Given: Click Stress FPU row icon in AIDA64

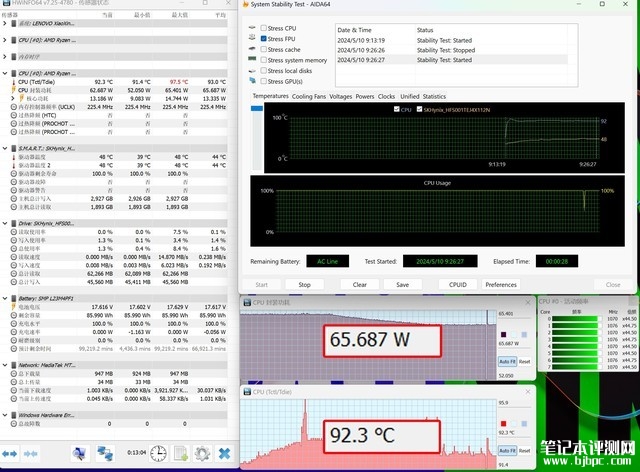Looking at the screenshot, I should 252,38.
